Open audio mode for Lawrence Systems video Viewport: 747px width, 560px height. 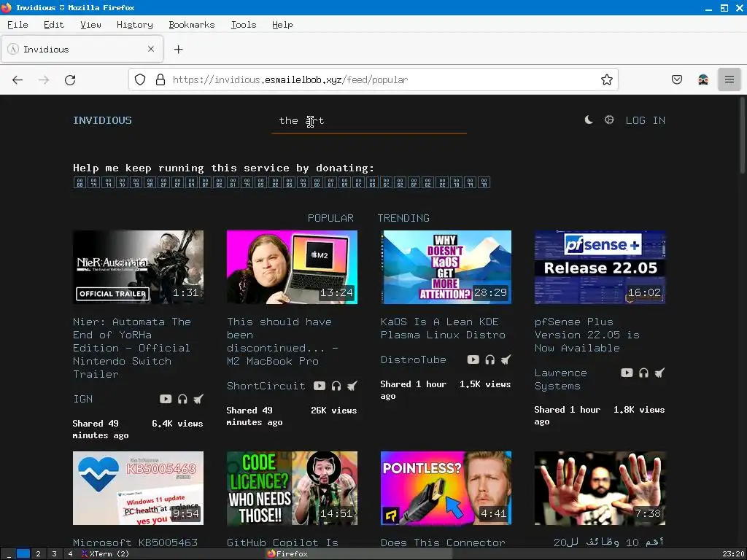(643, 373)
